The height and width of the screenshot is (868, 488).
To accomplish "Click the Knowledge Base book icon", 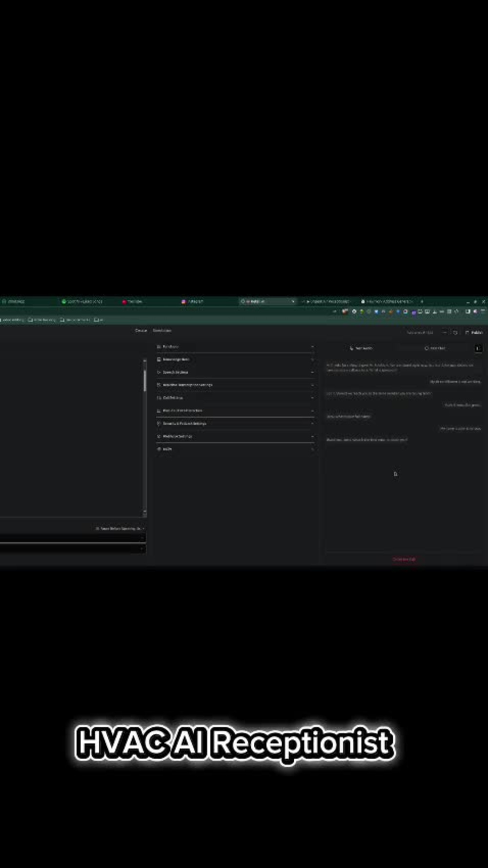I will click(x=159, y=359).
